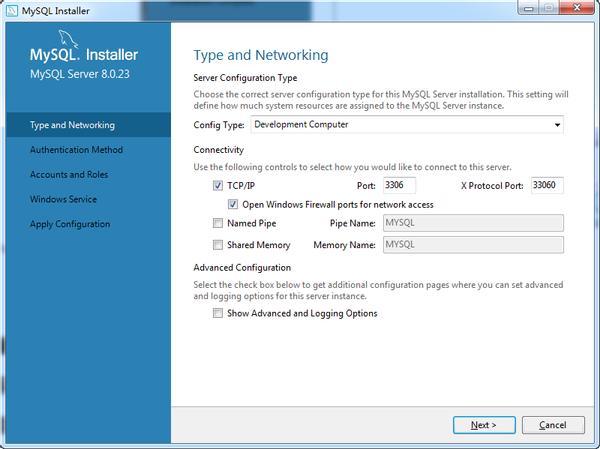Click the MySQL Installer title bar text
The height and width of the screenshot is (449, 600).
(x=55, y=11)
